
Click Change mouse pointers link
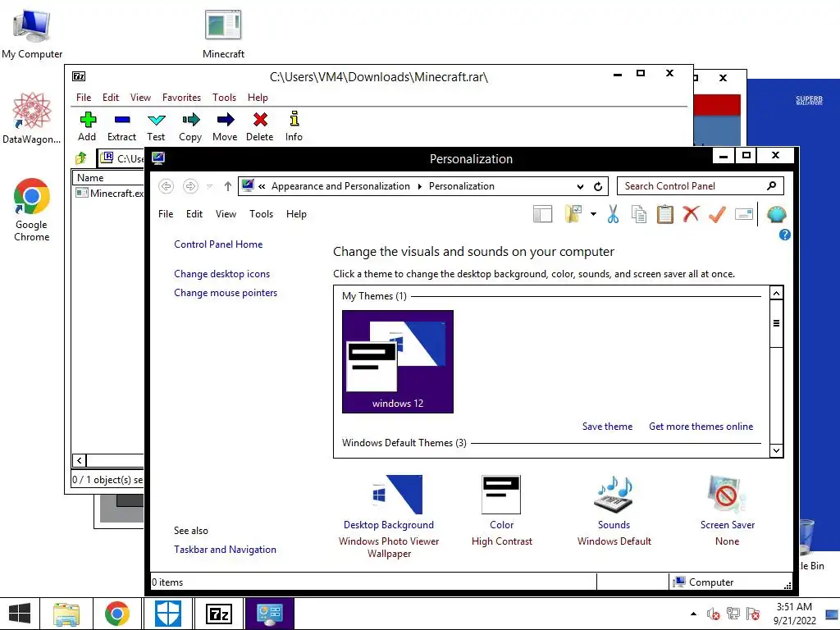click(226, 293)
